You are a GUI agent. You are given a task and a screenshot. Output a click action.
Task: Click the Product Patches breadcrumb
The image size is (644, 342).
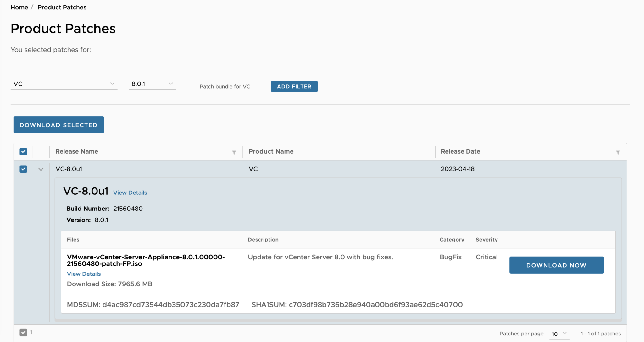point(62,7)
